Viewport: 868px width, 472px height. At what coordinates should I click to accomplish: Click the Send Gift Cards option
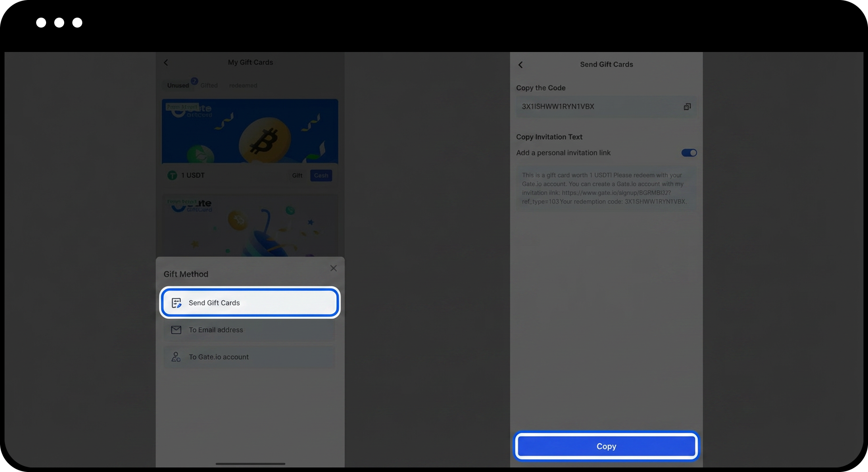click(x=250, y=302)
